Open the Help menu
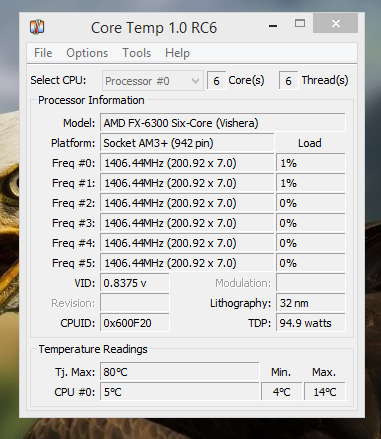This screenshot has height=439, width=381. [x=177, y=53]
